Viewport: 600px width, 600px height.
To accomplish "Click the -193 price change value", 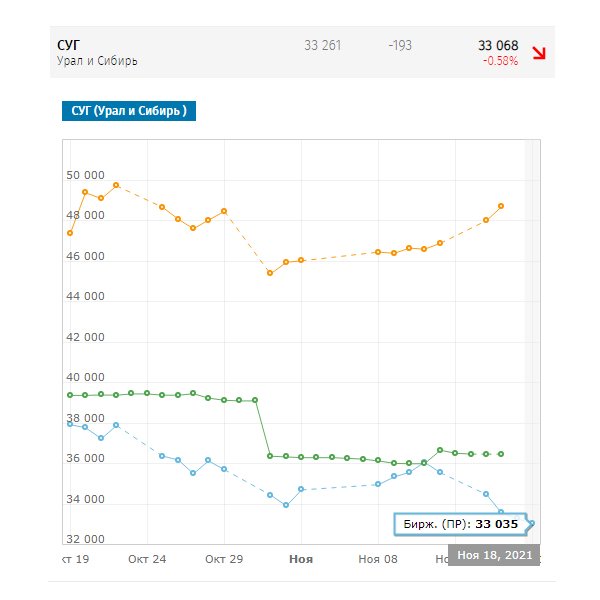I will coord(400,46).
